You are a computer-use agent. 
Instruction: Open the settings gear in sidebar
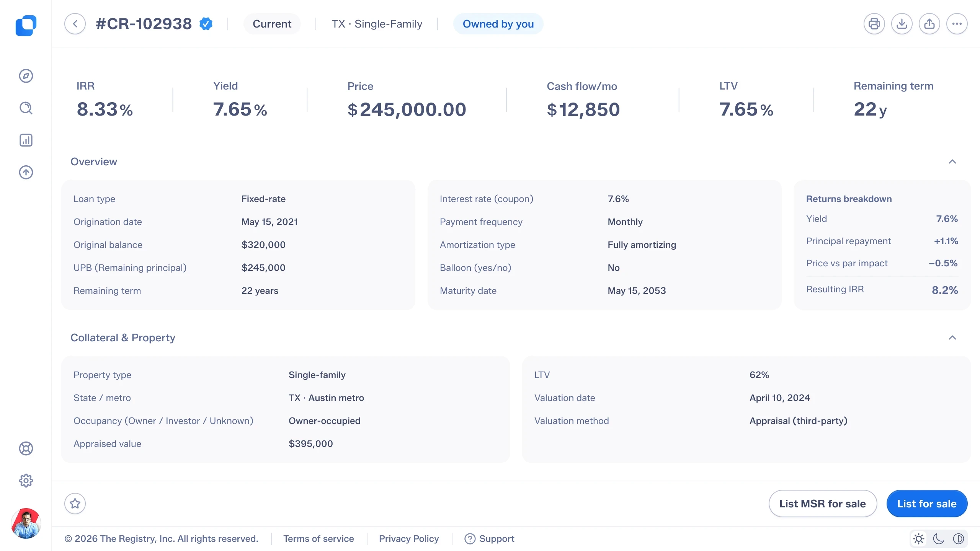click(26, 481)
